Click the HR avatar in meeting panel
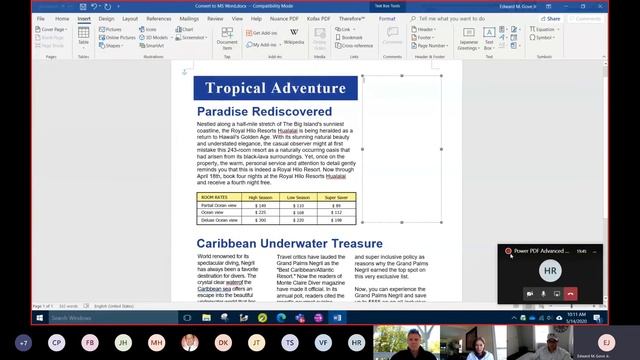The height and width of the screenshot is (360, 640). tap(550, 271)
